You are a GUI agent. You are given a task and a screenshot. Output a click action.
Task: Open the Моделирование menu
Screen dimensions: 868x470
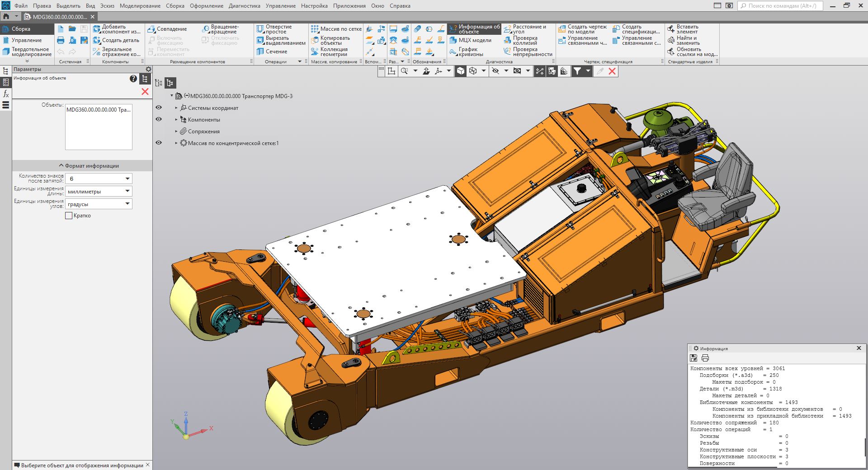140,6
